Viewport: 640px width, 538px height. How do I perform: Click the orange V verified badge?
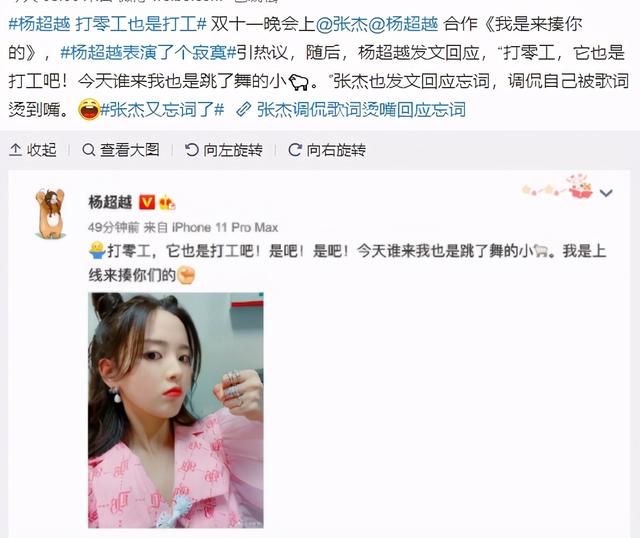click(x=147, y=202)
